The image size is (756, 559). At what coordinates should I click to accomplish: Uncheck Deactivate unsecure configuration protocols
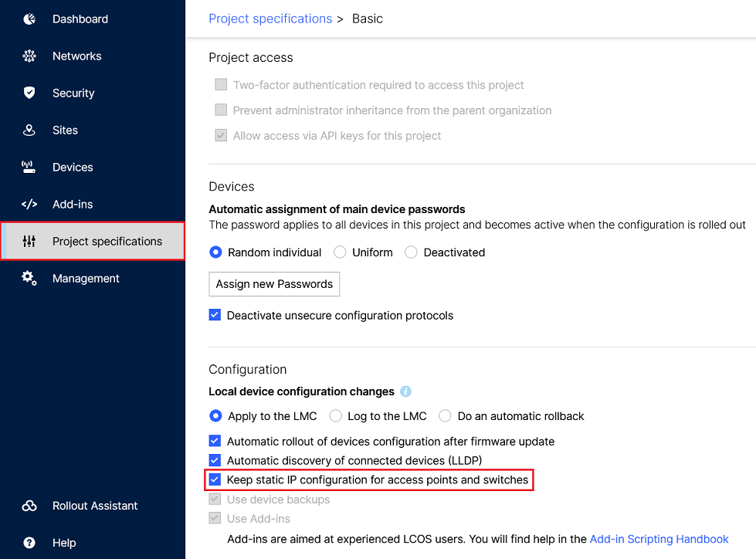214,315
